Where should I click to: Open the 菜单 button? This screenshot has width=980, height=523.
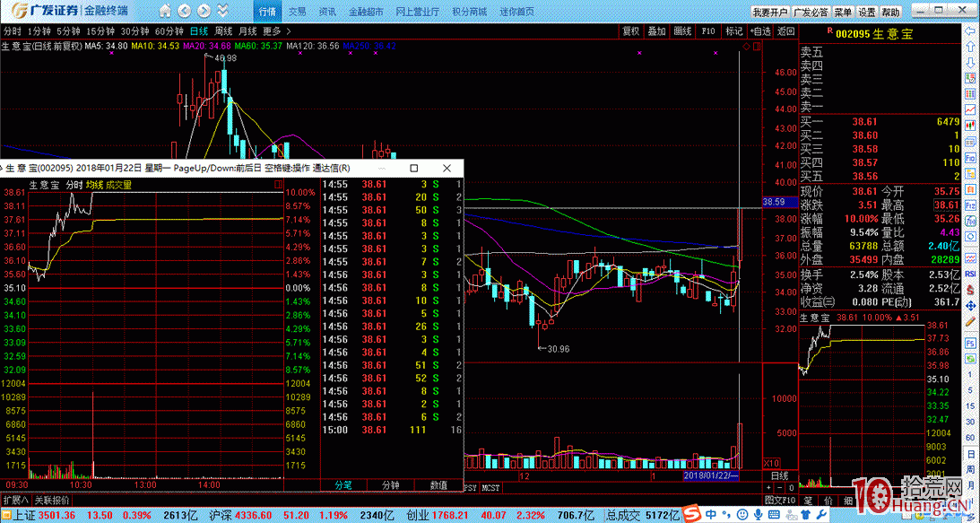pyautogui.click(x=843, y=12)
